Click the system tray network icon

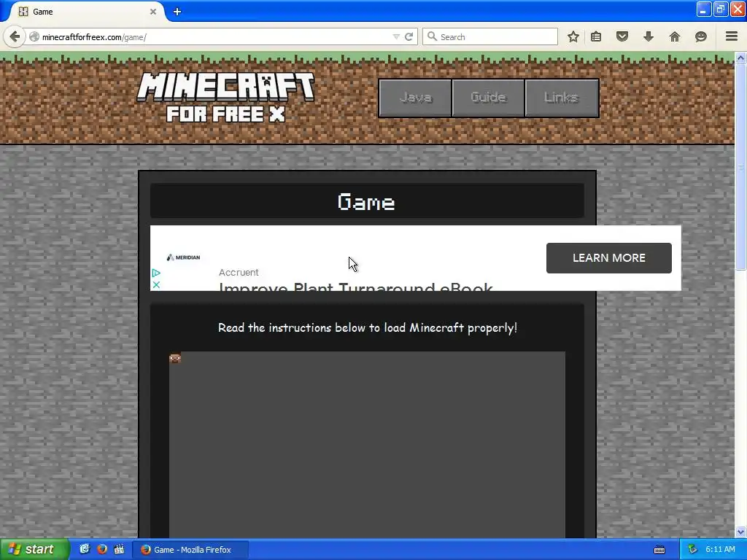pyautogui.click(x=693, y=550)
